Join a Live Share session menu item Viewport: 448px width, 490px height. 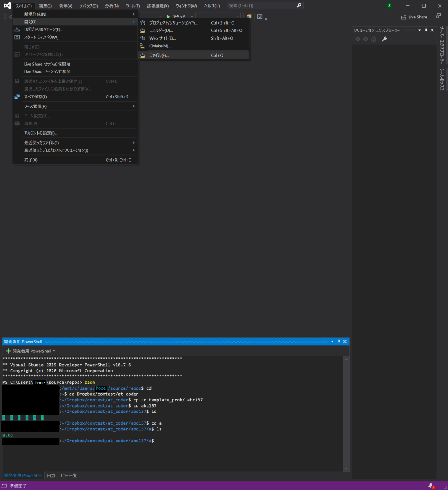[75, 72]
